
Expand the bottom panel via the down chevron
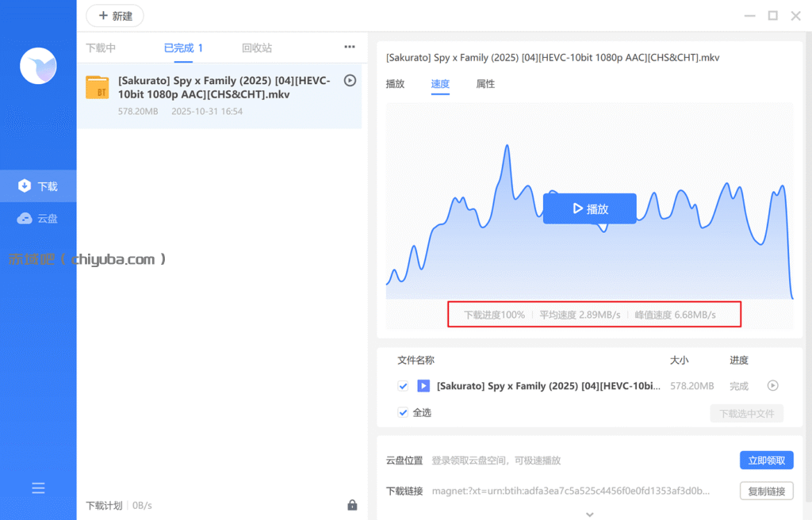coord(589,514)
